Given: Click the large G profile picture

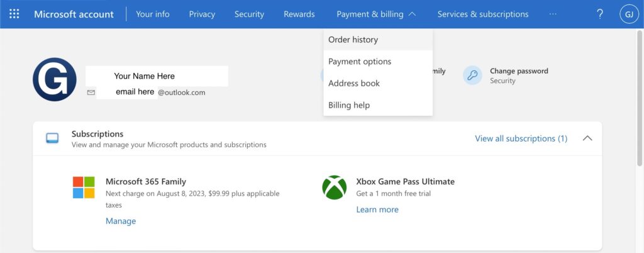Looking at the screenshot, I should (x=55, y=79).
